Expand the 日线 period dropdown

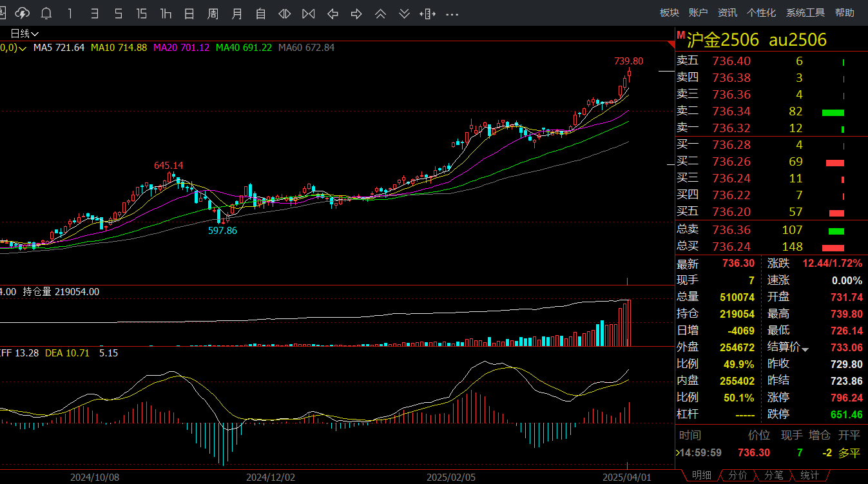(24, 34)
